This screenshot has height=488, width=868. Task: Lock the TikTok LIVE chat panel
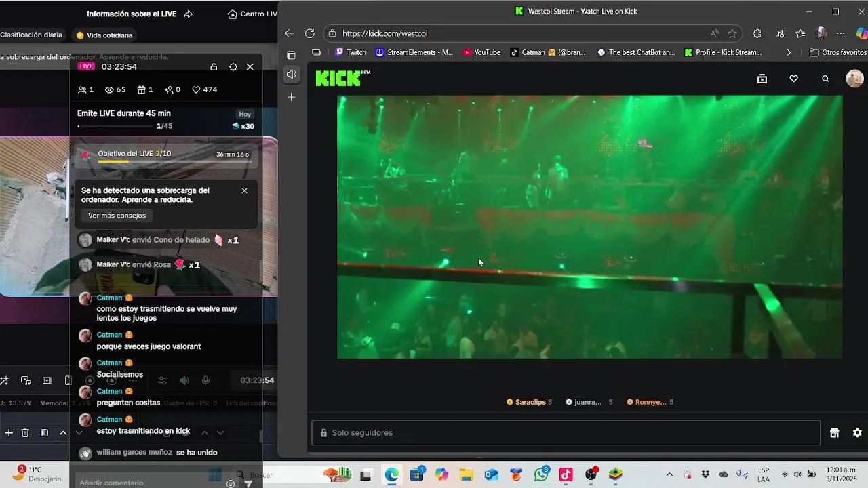pos(214,67)
